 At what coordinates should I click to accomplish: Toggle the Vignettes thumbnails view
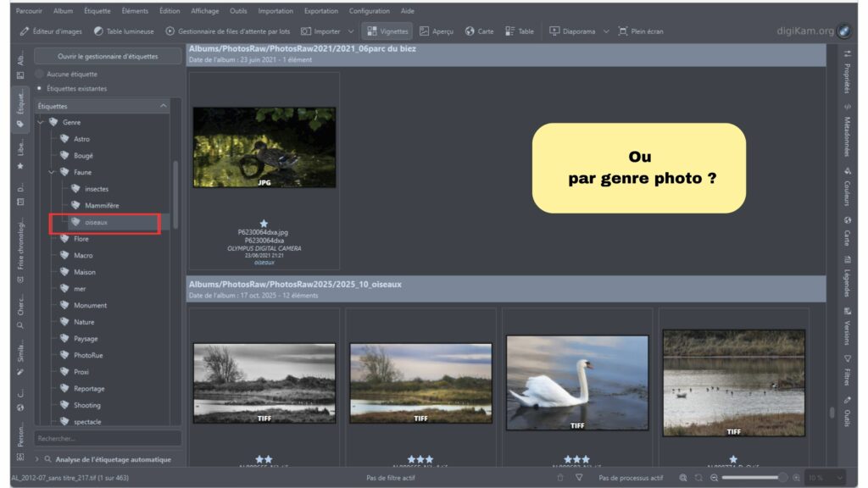point(387,31)
